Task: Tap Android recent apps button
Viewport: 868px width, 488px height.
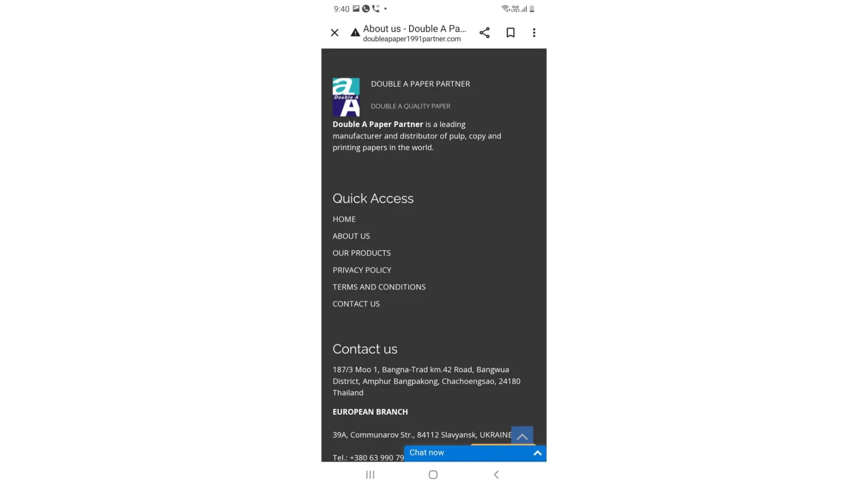Action: (370, 474)
